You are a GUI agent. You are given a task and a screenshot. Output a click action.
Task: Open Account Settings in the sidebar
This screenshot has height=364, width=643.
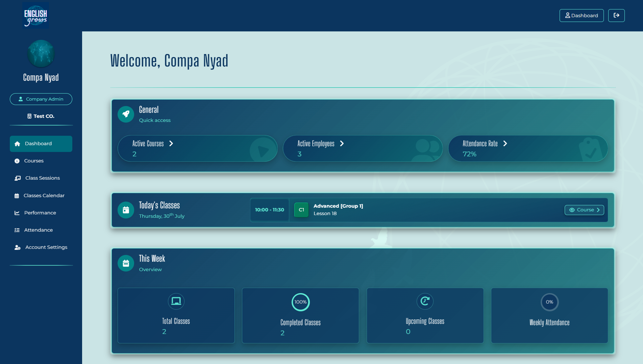(41, 248)
